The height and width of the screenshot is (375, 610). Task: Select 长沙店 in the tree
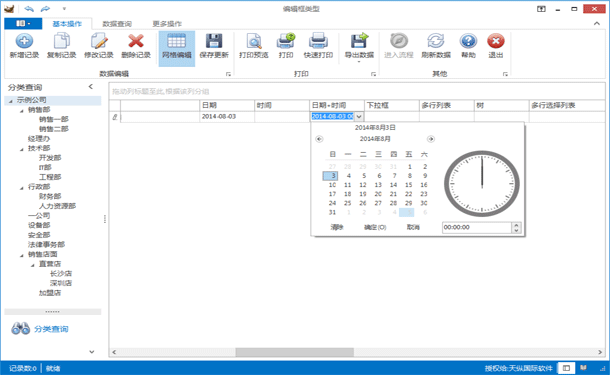point(61,273)
